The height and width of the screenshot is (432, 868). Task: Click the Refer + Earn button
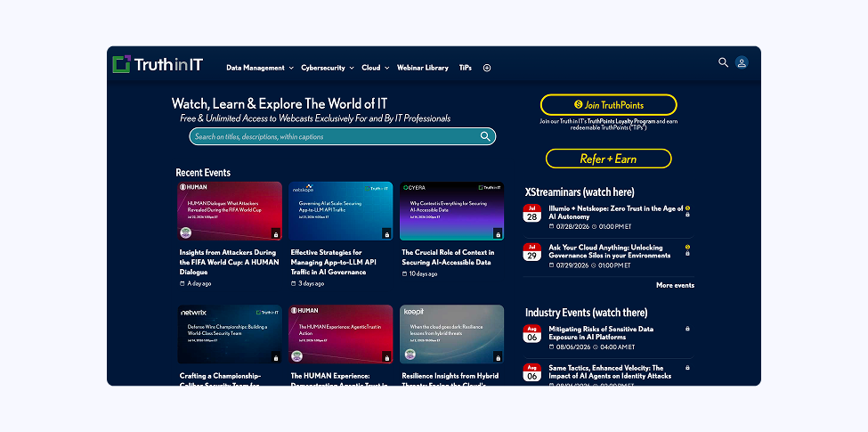608,159
